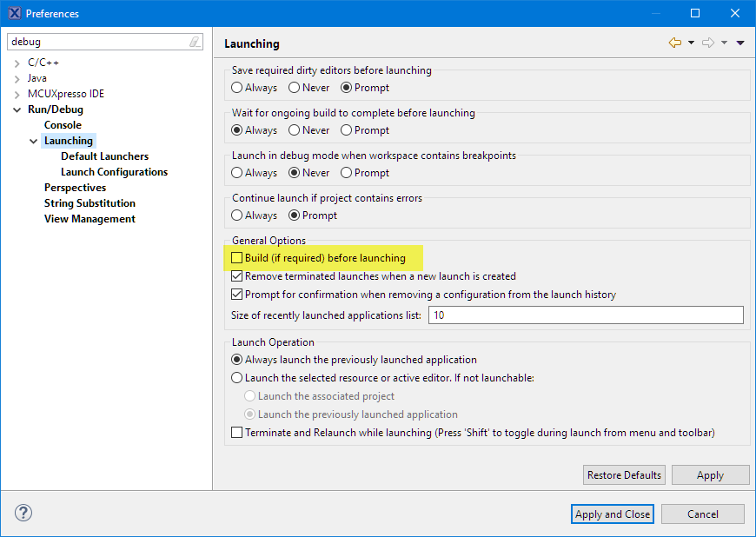Viewport: 756px width, 537px height.
Task: Click the recently launched applications size field
Action: [585, 315]
